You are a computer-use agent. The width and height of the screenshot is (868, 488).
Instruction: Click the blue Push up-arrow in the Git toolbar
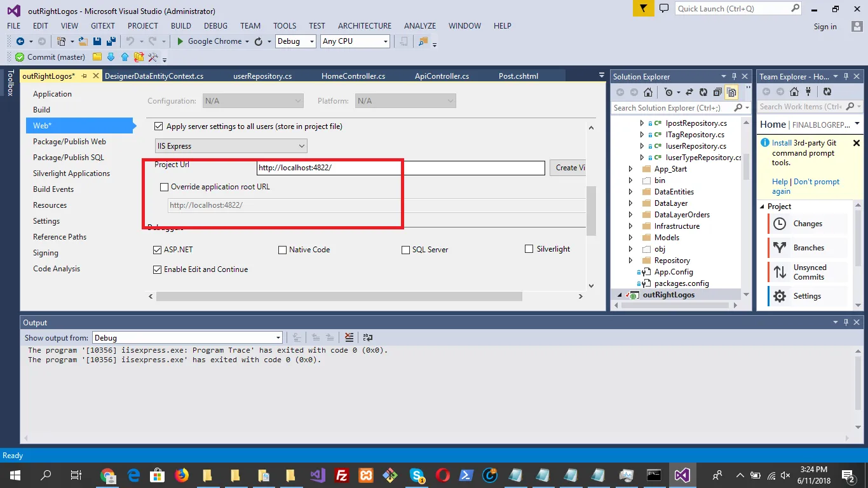point(125,57)
